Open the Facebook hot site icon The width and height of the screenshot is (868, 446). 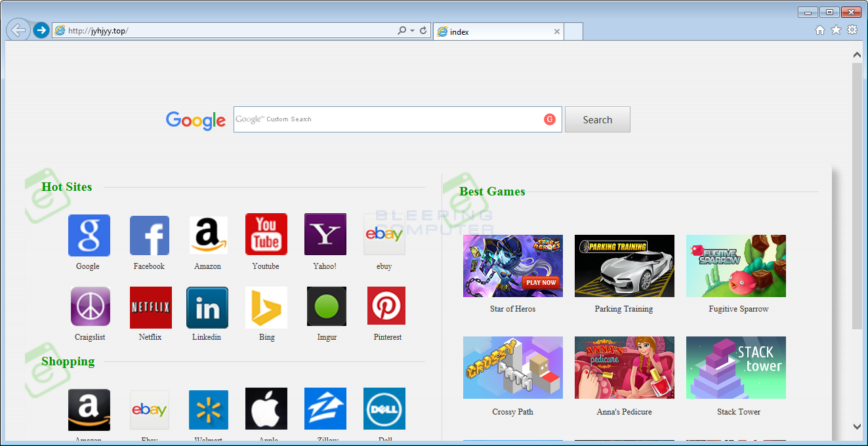coord(150,235)
